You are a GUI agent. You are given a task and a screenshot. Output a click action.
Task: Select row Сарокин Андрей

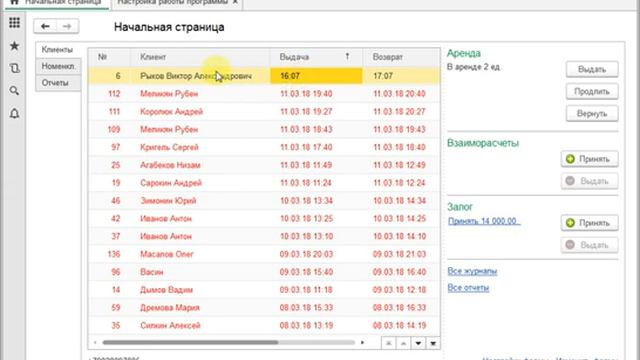coord(264,183)
